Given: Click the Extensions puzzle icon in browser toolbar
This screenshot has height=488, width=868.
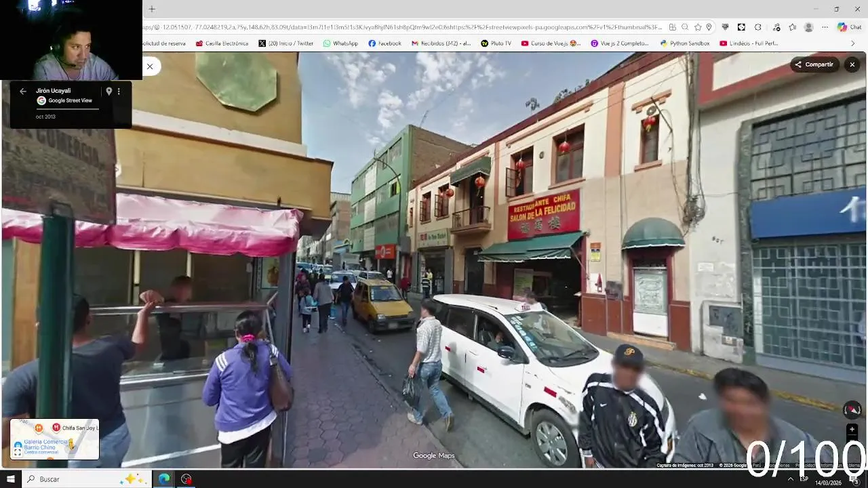Looking at the screenshot, I should (757, 27).
